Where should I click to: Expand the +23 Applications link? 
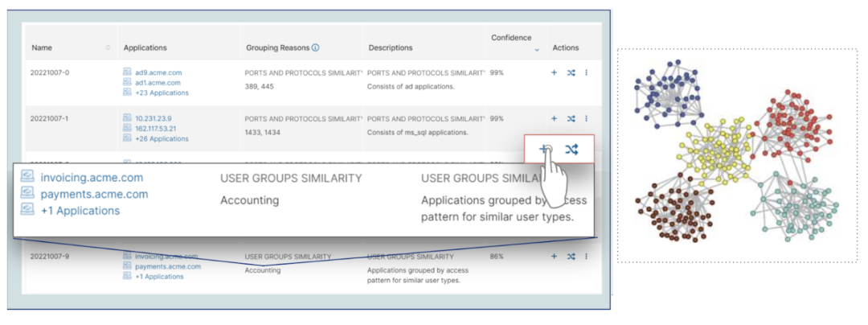(162, 93)
